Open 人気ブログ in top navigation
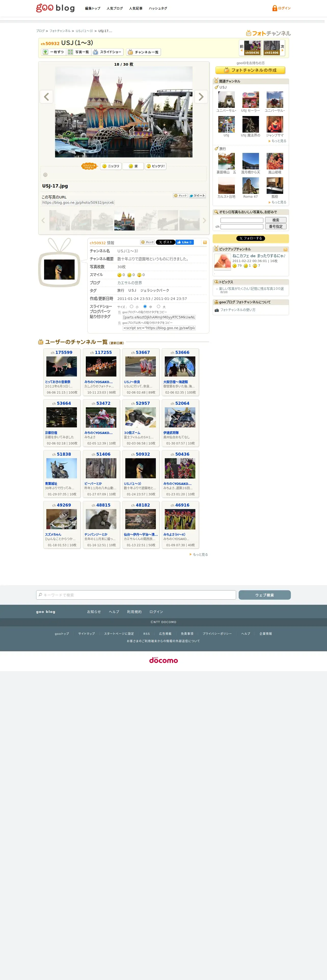The height and width of the screenshot is (980, 327). 115,8
